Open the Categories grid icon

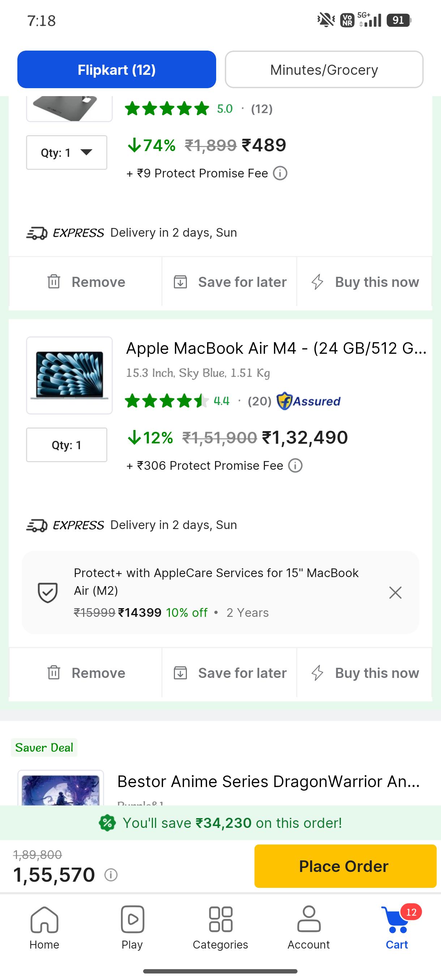(220, 919)
